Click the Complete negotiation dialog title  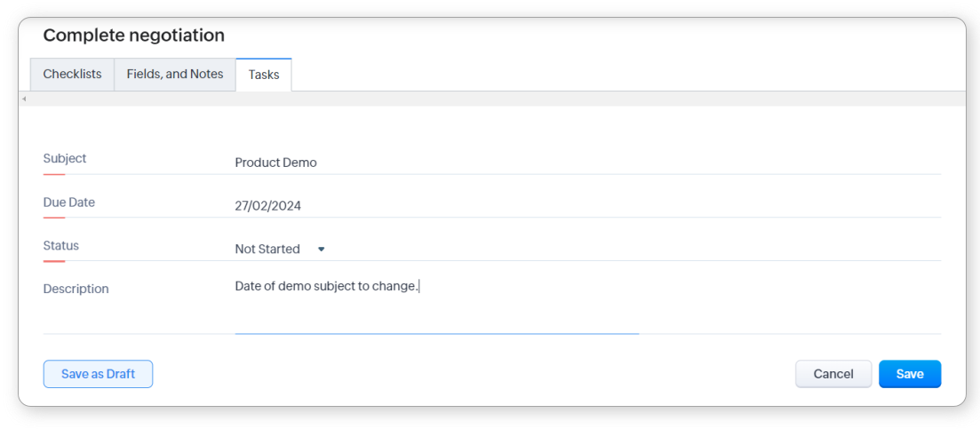click(133, 36)
